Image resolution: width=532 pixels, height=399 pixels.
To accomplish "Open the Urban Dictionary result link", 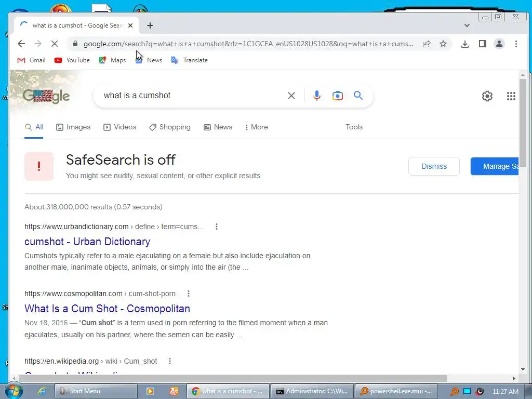I will (87, 242).
